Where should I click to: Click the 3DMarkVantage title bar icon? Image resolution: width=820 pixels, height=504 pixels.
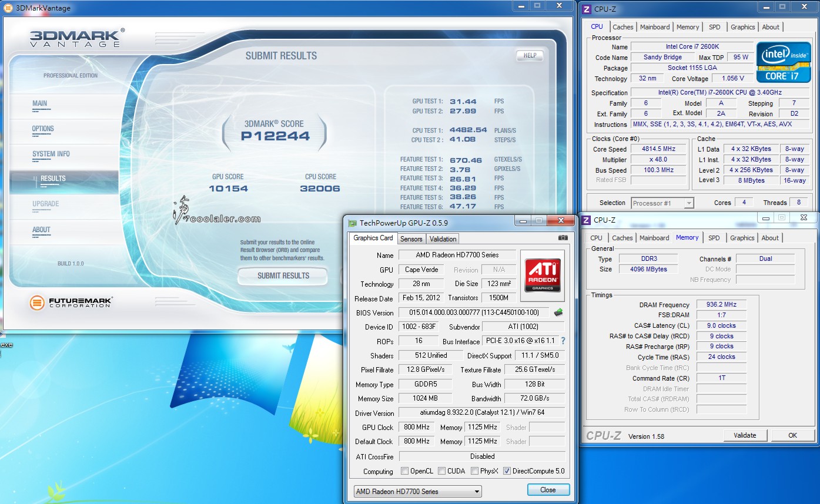(x=8, y=8)
